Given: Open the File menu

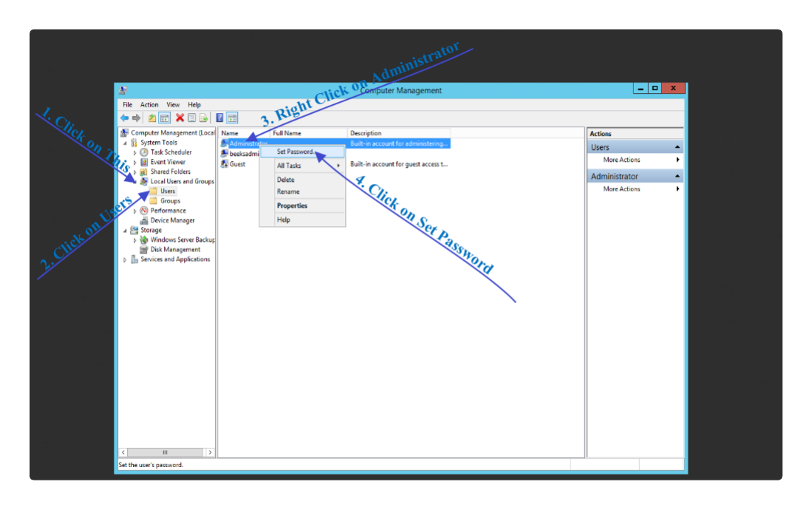Looking at the screenshot, I should tap(127, 105).
